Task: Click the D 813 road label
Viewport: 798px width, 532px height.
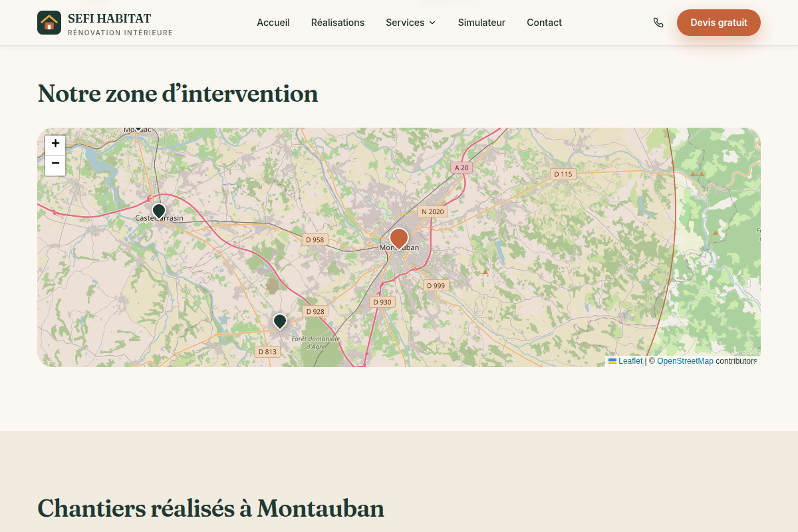Action: [267, 351]
